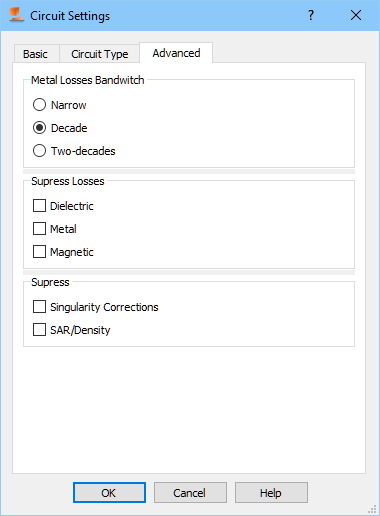Click the dialog resize grip corner
The height and width of the screenshot is (516, 380).
point(372,509)
